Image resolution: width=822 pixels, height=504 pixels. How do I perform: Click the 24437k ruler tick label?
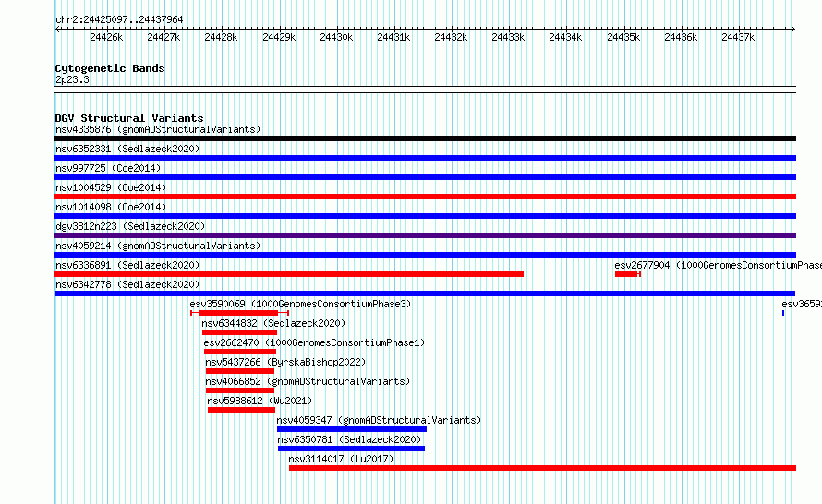click(738, 37)
